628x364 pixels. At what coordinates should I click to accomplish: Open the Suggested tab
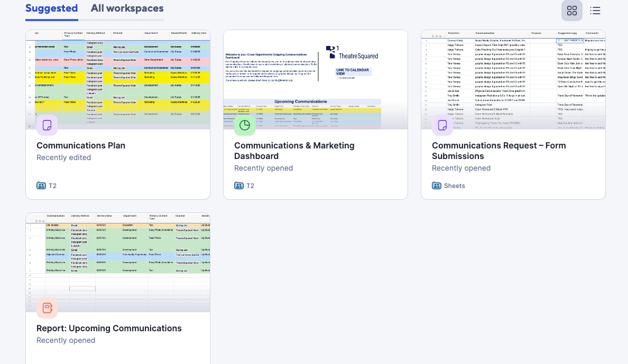(x=51, y=8)
